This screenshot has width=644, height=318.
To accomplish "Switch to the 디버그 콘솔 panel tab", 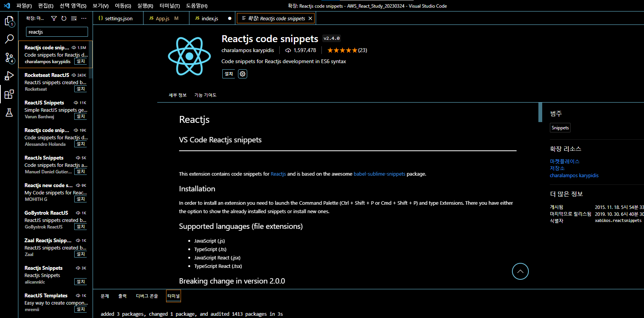I will coord(147,296).
